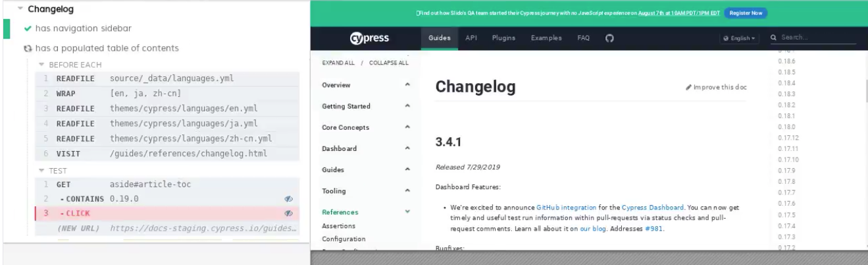Jump to version 0.18.4 in table of contents

pos(786,83)
